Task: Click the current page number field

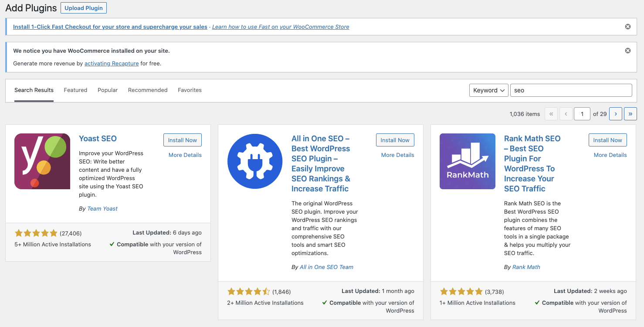Action: [582, 114]
